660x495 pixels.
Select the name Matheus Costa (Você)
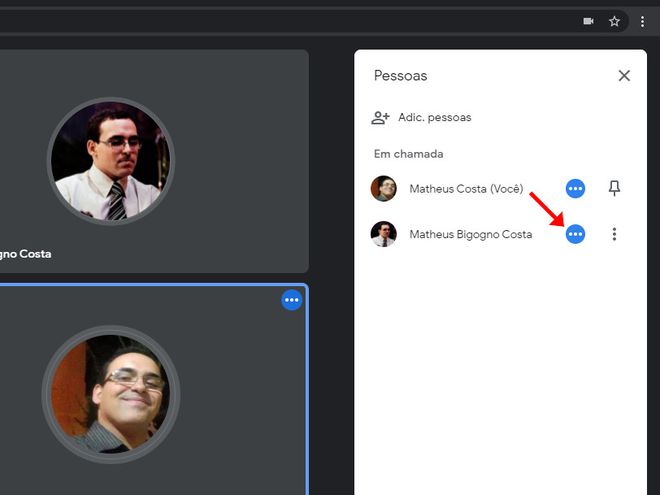466,189
